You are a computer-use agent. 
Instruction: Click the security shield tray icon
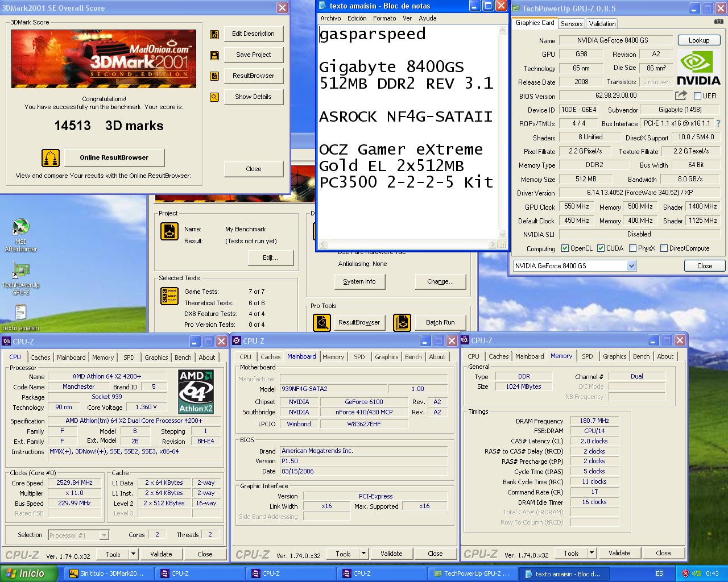pyautogui.click(x=685, y=573)
